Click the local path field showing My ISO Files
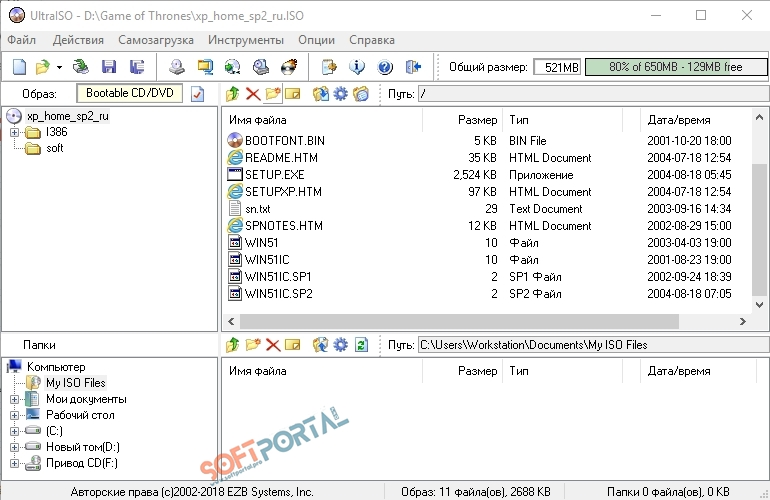This screenshot has height=500, width=770. (593, 345)
